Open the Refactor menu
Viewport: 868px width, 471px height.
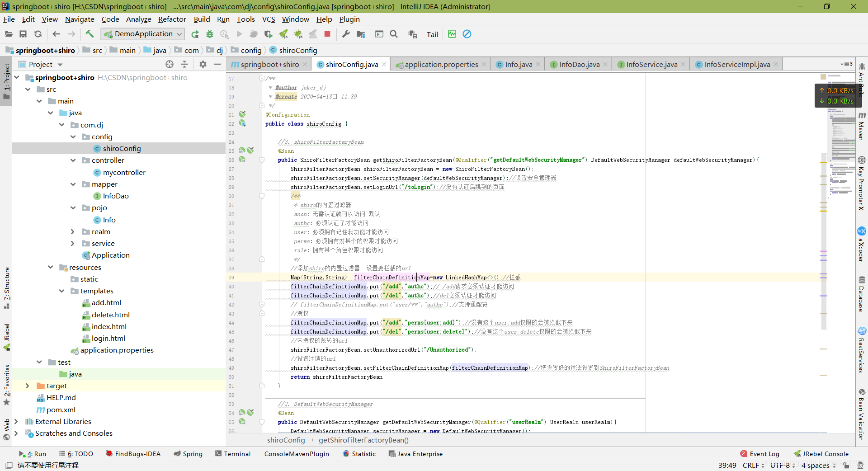[172, 19]
